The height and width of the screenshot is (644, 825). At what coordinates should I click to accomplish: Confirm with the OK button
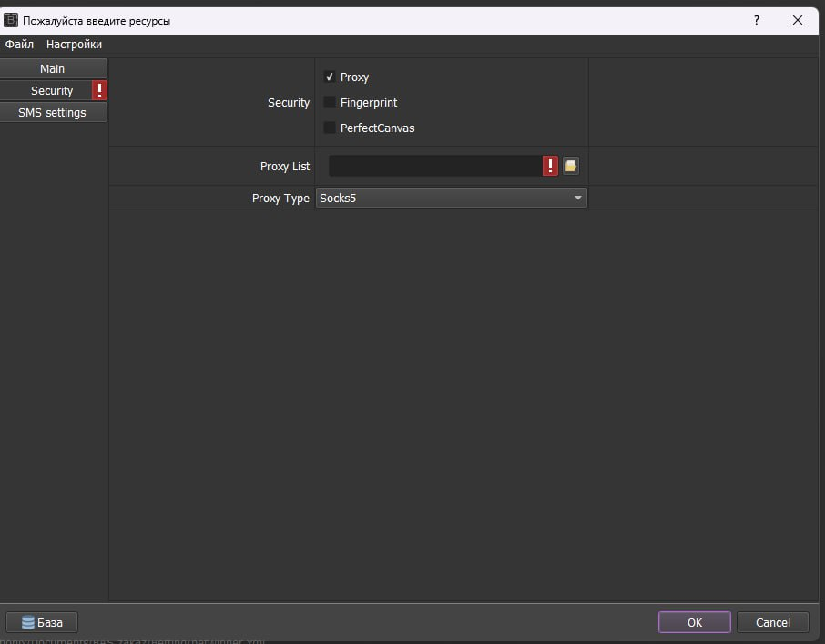coord(695,622)
